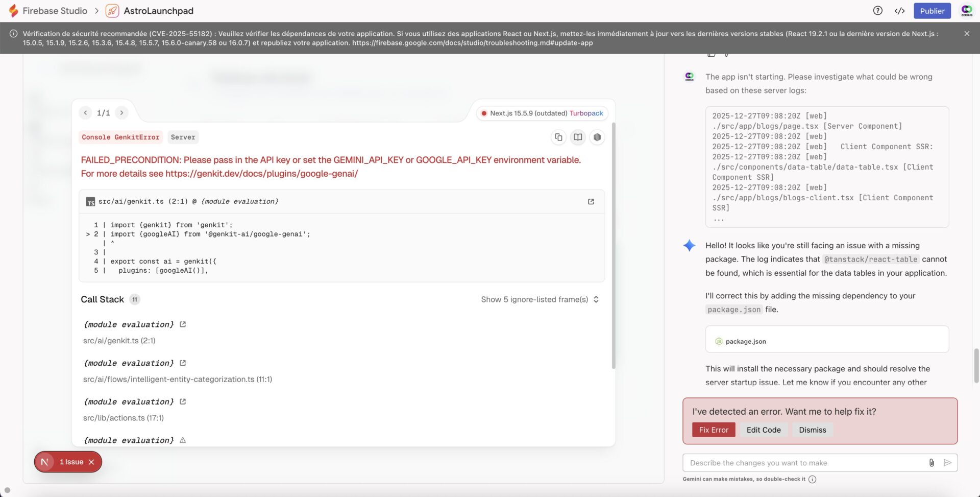Open the help question mark icon

tap(876, 10)
